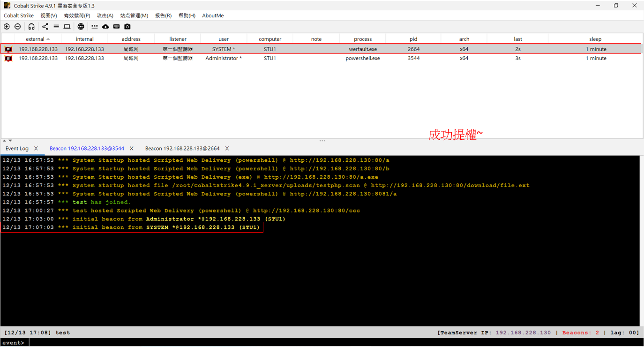This screenshot has width=644, height=347.
Task: Open listeners via headphones icon
Action: (x=31, y=27)
